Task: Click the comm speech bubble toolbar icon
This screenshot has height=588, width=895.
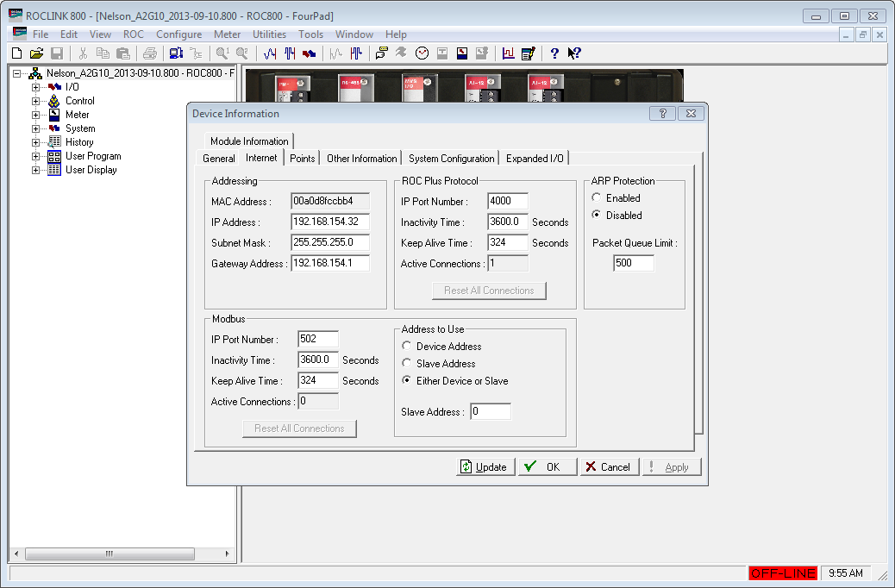Action: pos(381,53)
